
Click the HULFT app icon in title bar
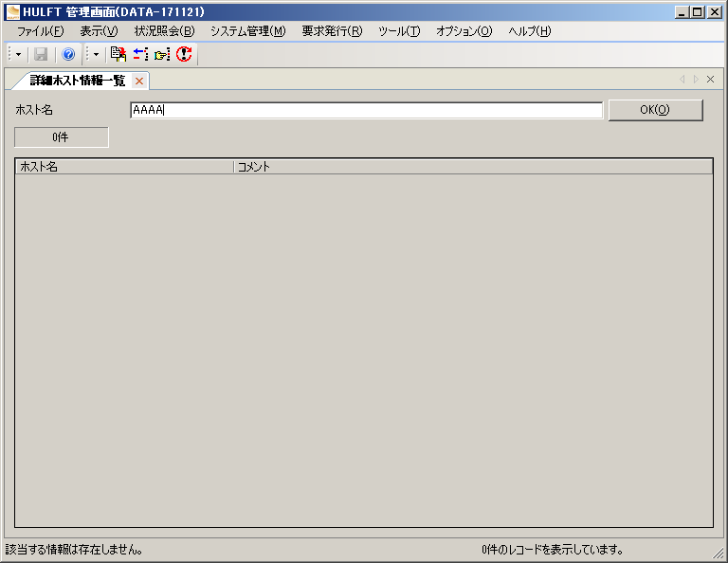13,12
